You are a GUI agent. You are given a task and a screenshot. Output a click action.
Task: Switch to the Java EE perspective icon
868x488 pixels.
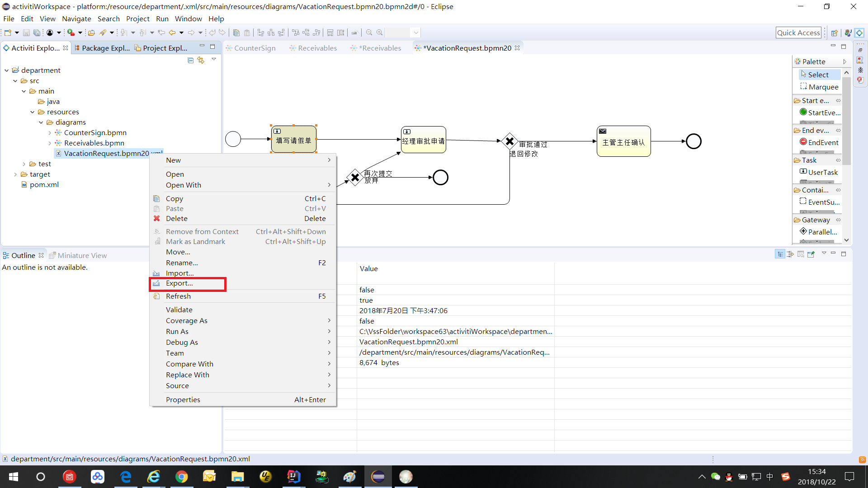coord(848,33)
